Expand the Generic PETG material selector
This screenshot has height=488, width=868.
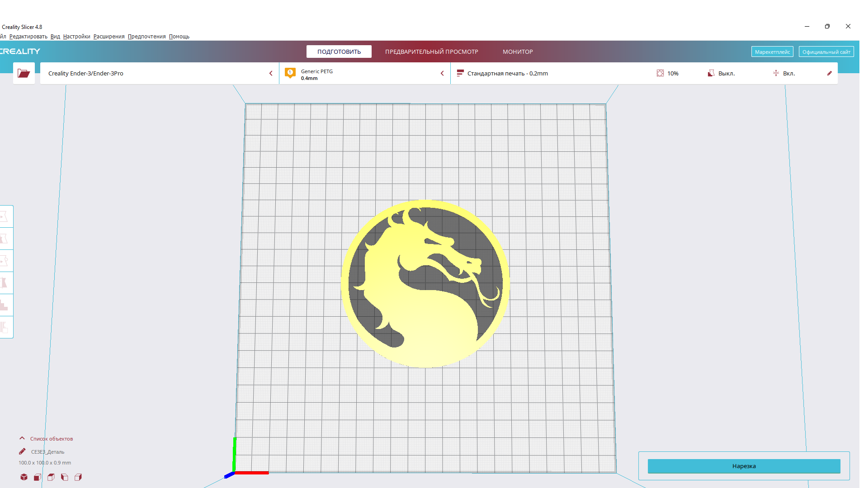(x=365, y=73)
